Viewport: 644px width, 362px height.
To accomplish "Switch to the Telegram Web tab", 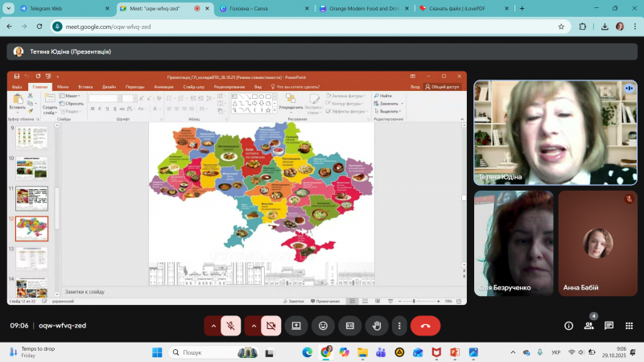I will 56,8.
